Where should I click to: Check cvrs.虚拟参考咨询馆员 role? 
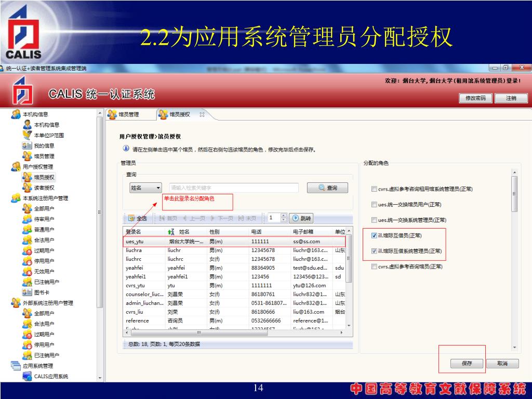click(x=374, y=267)
